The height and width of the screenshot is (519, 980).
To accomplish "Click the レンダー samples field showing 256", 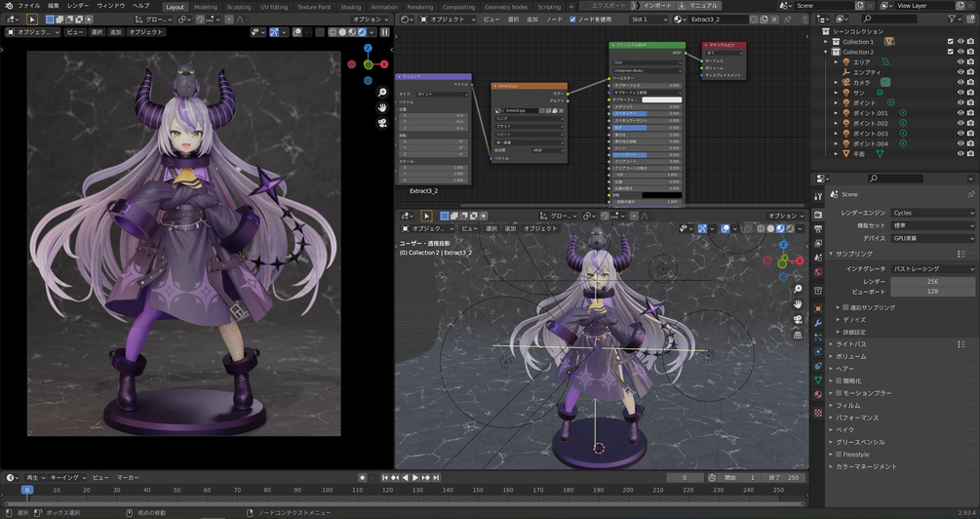I will click(x=932, y=282).
